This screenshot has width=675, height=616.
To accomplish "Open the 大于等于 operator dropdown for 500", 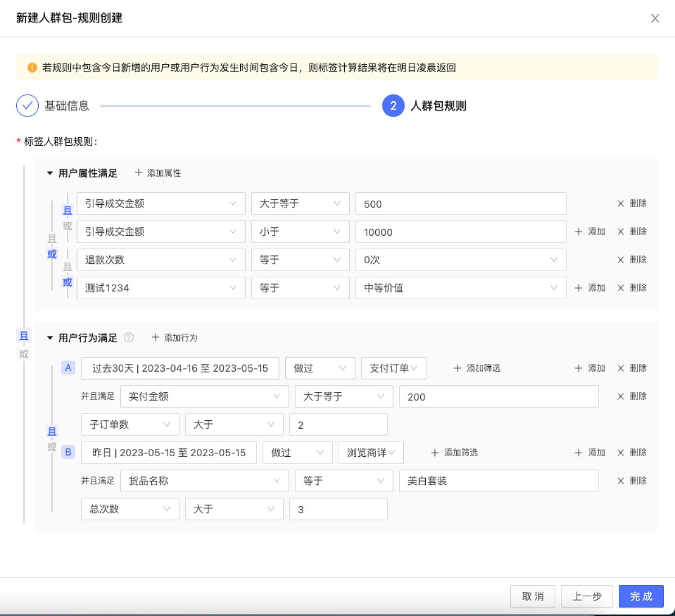I will click(300, 204).
